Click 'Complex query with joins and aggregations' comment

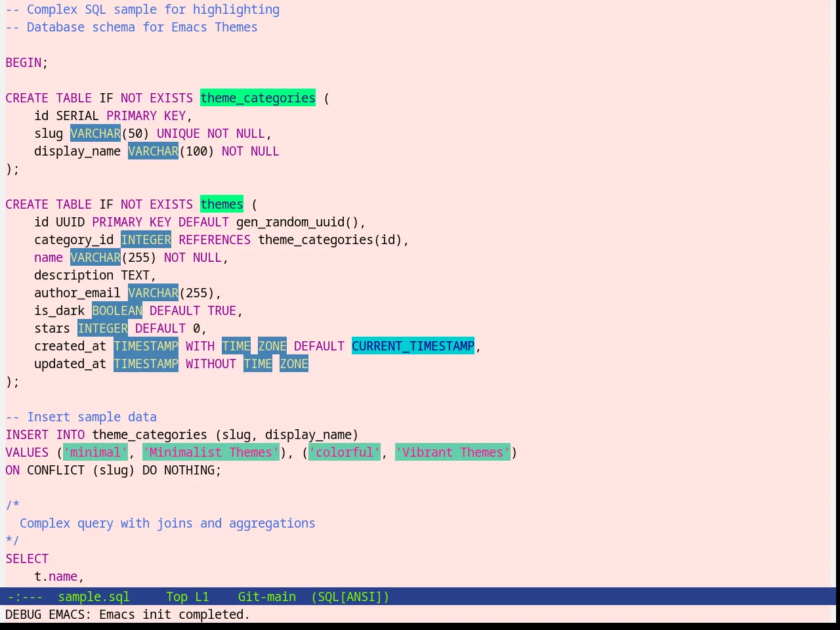coord(167,523)
